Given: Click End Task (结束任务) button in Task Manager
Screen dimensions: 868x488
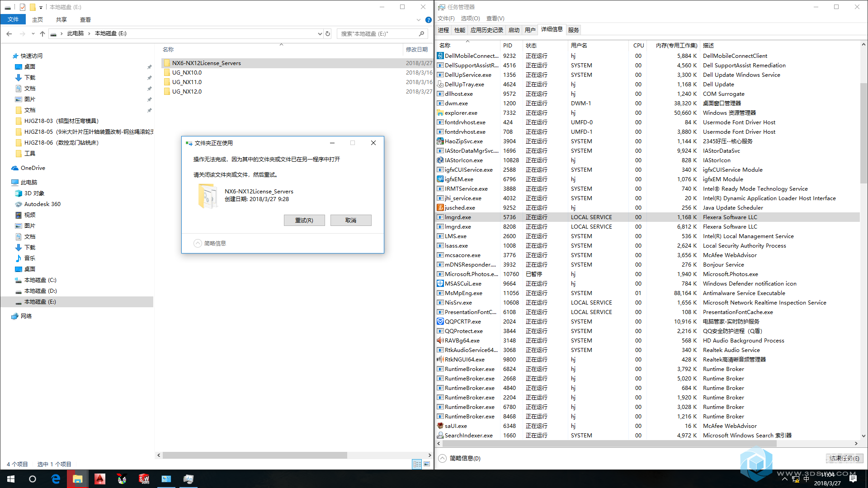Looking at the screenshot, I should (844, 458).
